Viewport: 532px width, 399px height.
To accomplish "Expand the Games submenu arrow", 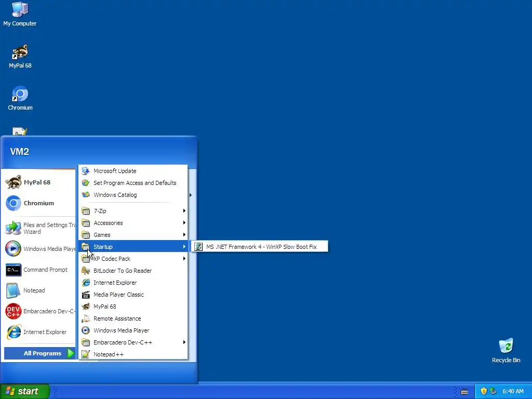I will tap(184, 234).
